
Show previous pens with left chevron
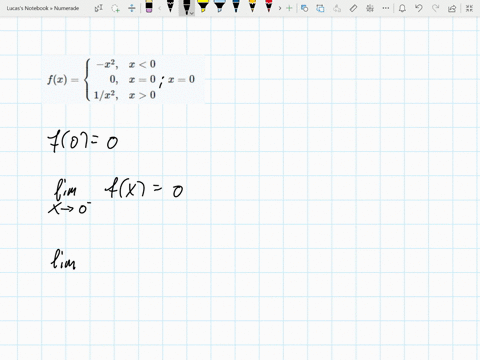click(x=159, y=8)
